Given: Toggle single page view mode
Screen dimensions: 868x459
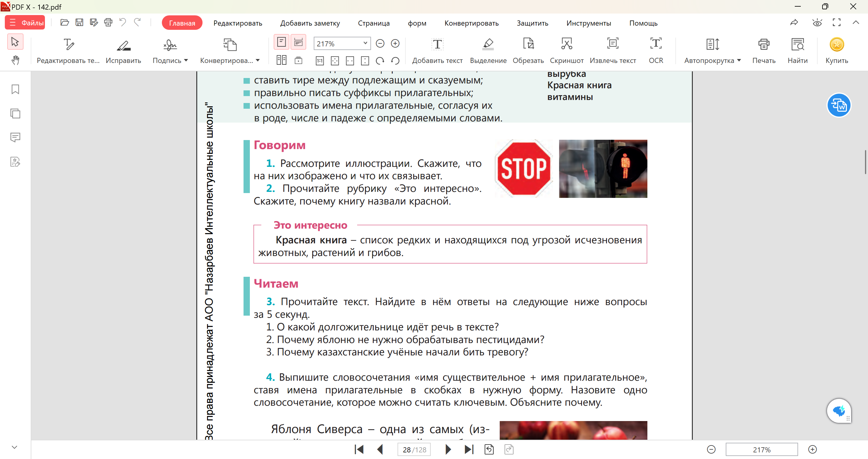Looking at the screenshot, I should (281, 42).
